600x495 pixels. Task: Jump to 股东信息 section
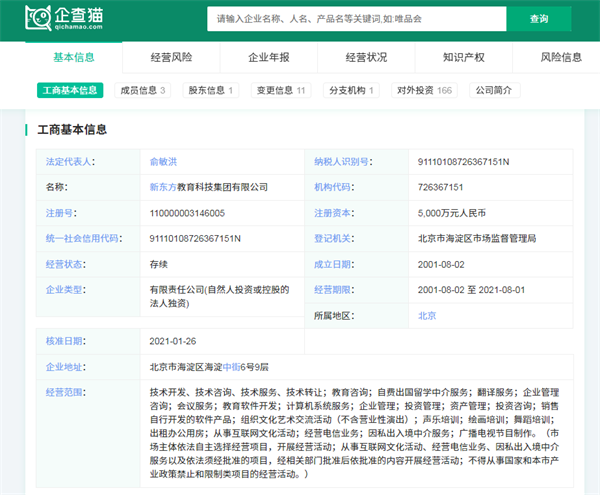pos(211,90)
